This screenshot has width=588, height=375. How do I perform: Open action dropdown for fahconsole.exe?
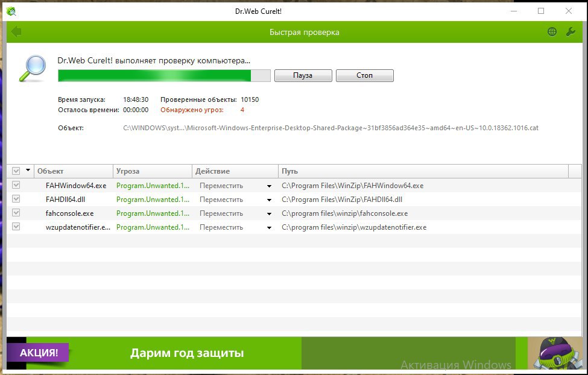269,214
